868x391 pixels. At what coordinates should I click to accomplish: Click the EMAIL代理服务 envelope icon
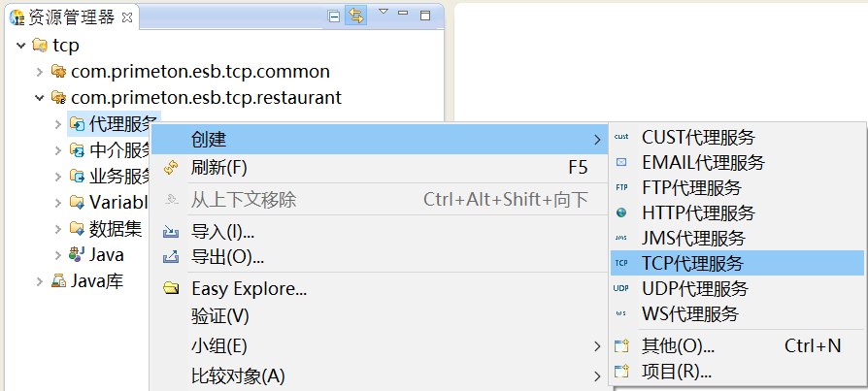click(621, 162)
